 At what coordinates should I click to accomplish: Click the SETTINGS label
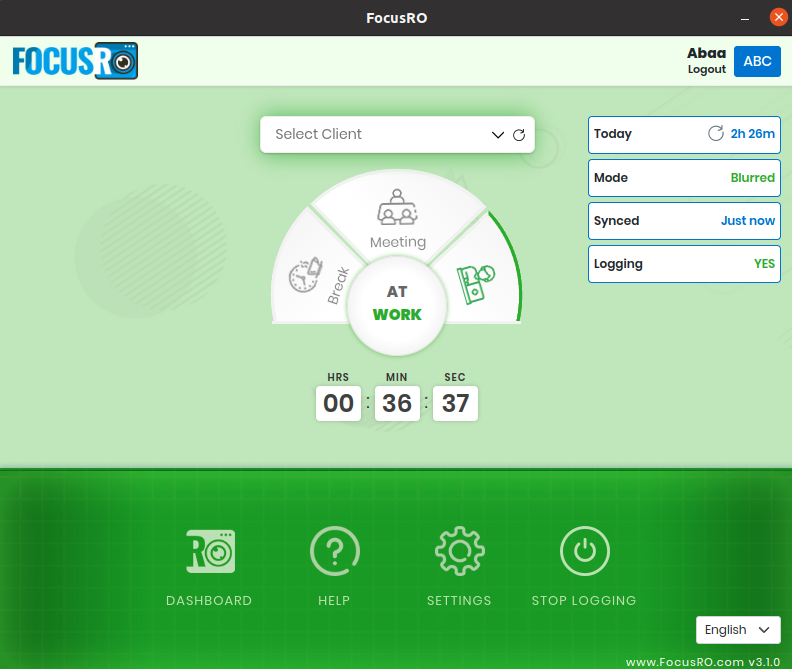click(x=459, y=600)
